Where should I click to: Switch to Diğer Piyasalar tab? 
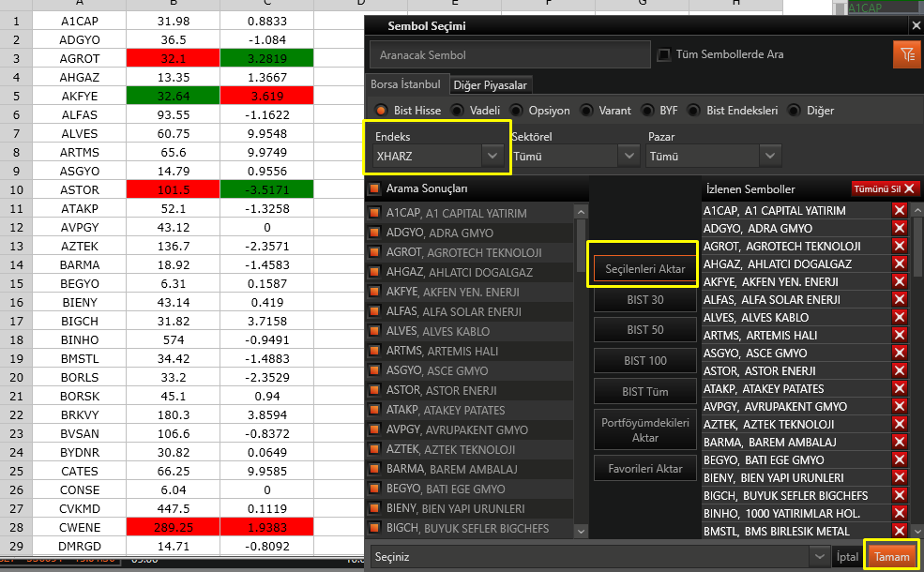491,85
